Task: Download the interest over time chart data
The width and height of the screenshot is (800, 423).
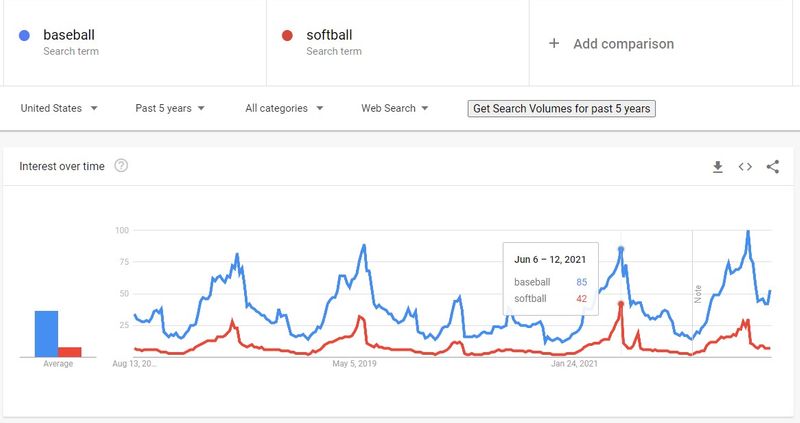Action: (717, 167)
